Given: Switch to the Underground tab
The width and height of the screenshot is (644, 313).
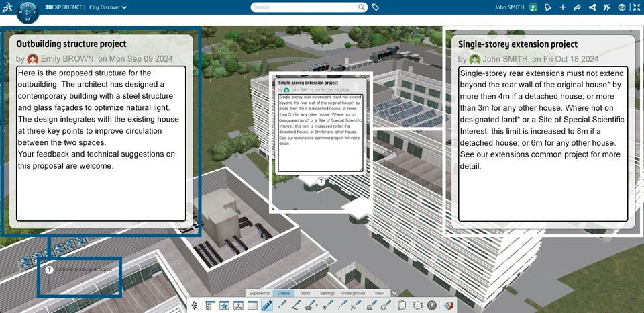Looking at the screenshot, I should (x=354, y=294).
